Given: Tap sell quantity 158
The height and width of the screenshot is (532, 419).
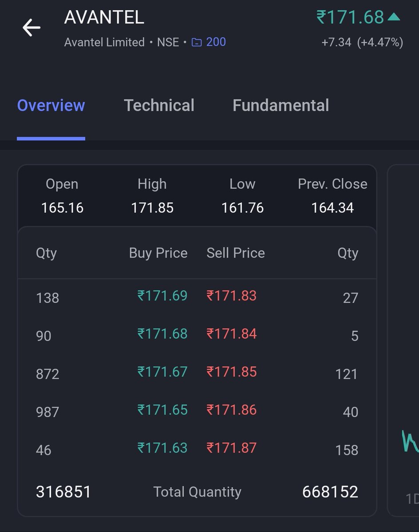Looking at the screenshot, I should 347,450.
